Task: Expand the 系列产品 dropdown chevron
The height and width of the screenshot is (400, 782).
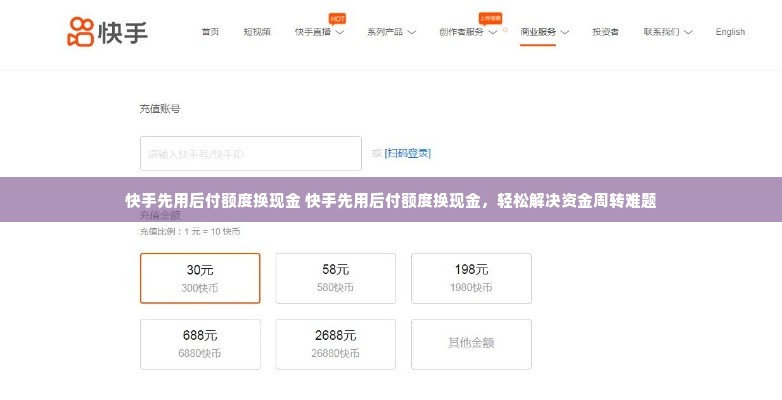Action: point(411,32)
